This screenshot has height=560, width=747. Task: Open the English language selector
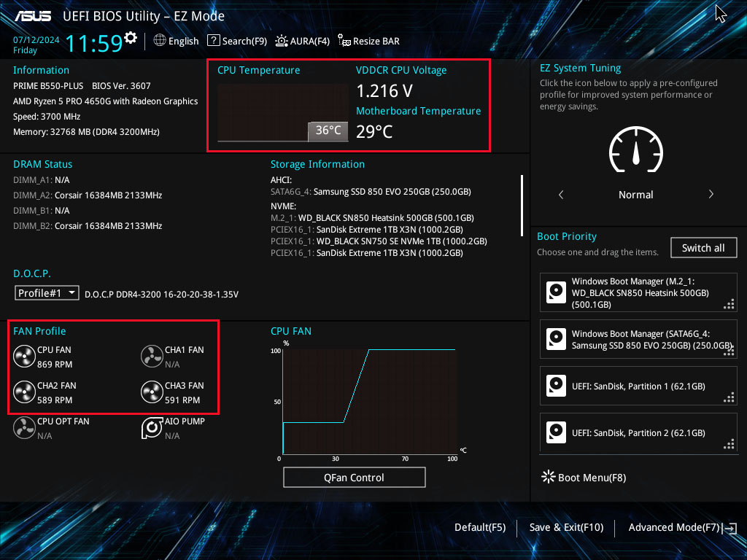point(177,41)
